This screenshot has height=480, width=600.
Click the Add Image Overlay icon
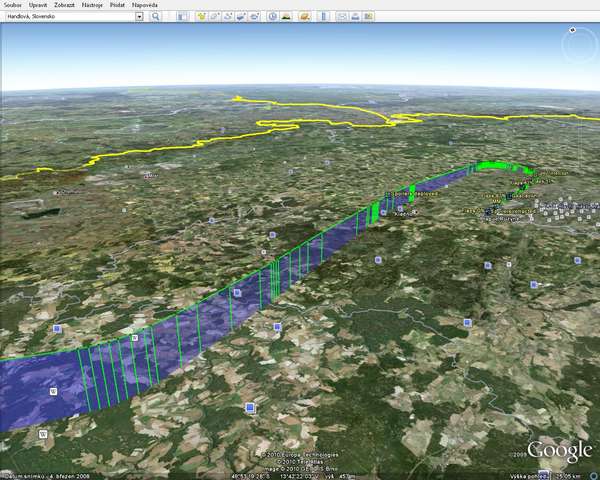coord(244,17)
